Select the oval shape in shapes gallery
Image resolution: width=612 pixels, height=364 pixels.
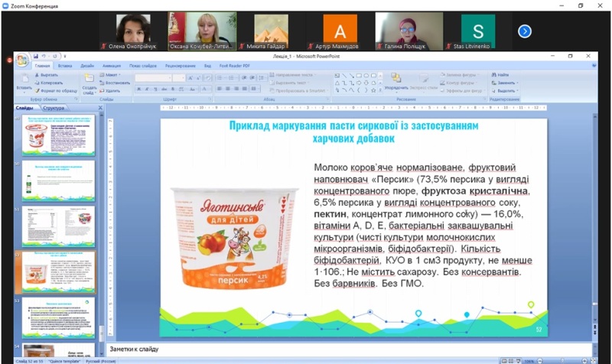click(x=366, y=76)
